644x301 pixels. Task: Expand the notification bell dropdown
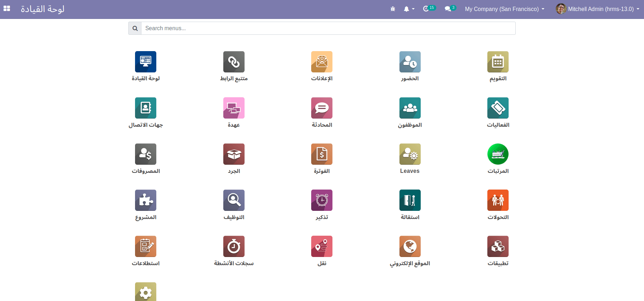(409, 9)
